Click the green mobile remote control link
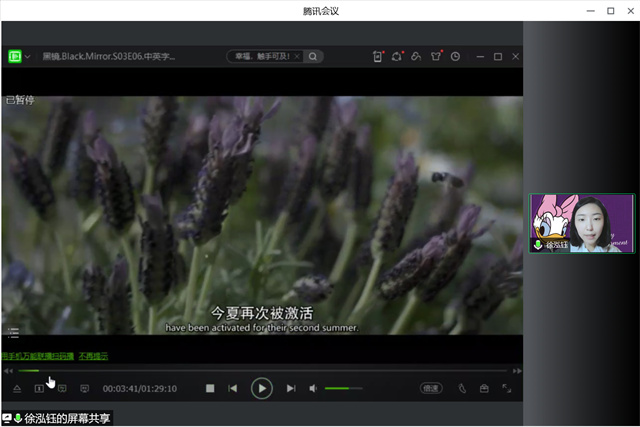 [37, 356]
